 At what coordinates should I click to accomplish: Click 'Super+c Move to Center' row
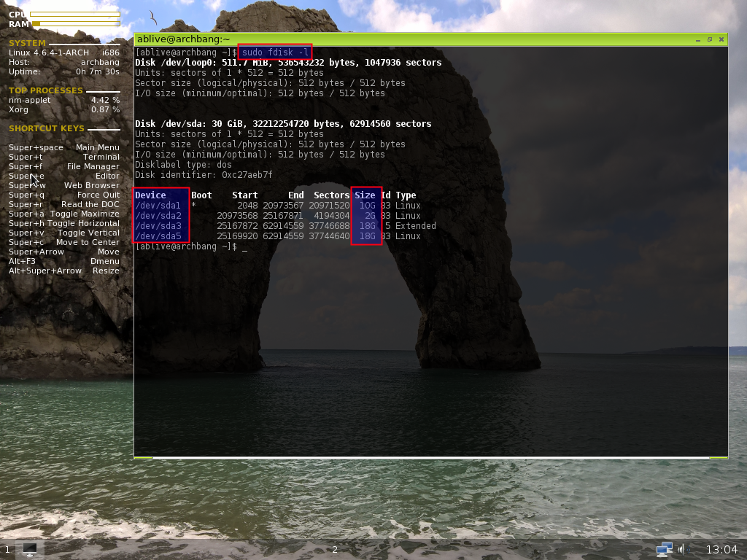pos(64,242)
